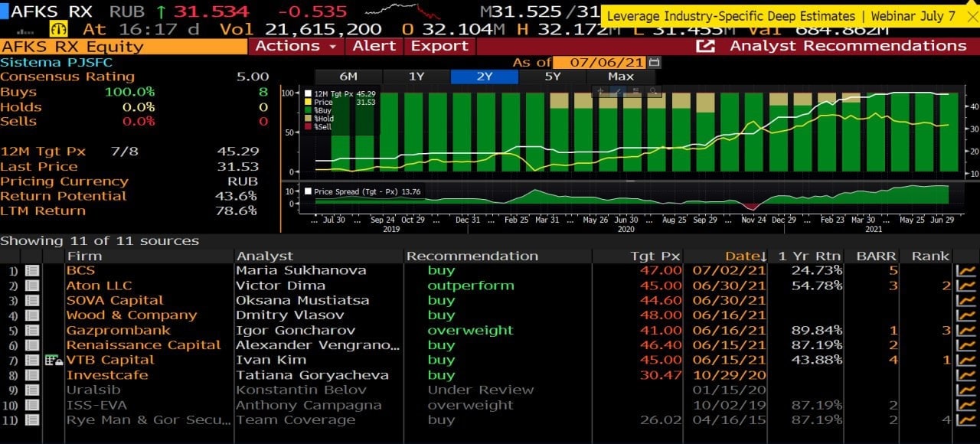Open the report document icon for Renaissance Capital
Screen dimensions: 980x444
click(32, 345)
